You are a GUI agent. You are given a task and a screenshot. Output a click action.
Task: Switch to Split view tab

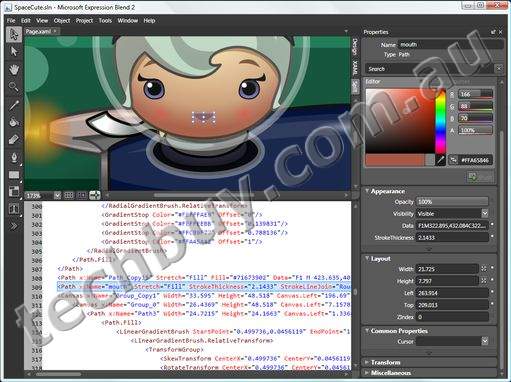355,87
